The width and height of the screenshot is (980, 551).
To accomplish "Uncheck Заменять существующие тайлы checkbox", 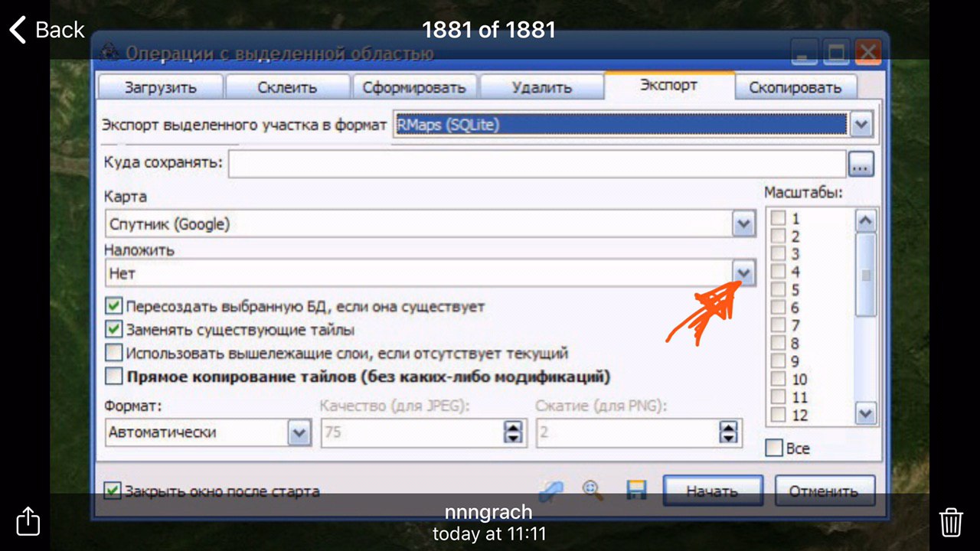I will tap(114, 330).
